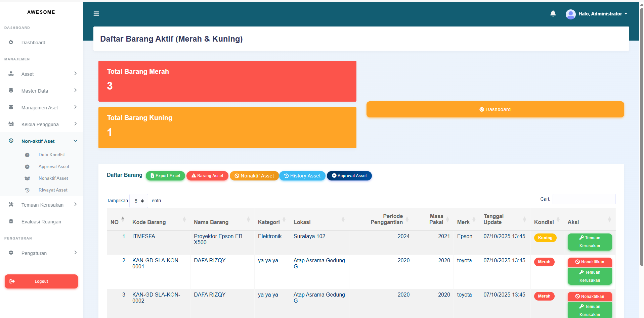This screenshot has height=318, width=644.
Task: Click the Logout sidebar button
Action: [41, 281]
